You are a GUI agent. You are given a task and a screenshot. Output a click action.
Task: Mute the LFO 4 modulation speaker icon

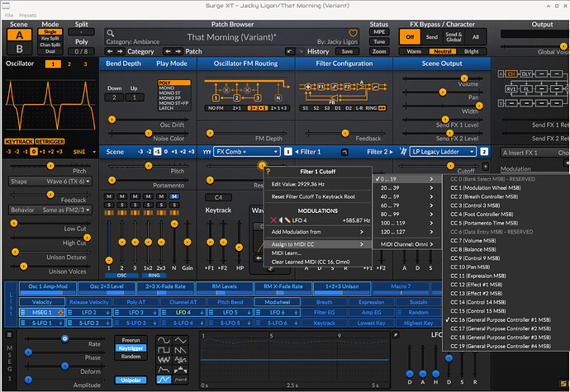point(281,220)
